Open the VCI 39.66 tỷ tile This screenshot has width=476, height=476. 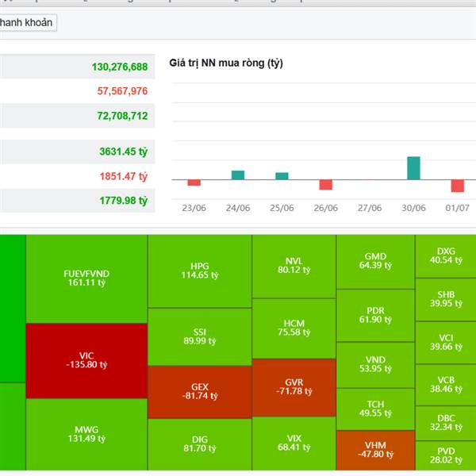point(446,343)
